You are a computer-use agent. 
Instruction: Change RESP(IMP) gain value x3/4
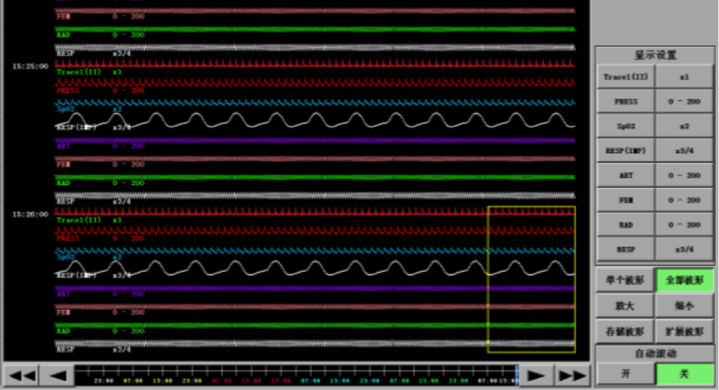[x=685, y=150]
